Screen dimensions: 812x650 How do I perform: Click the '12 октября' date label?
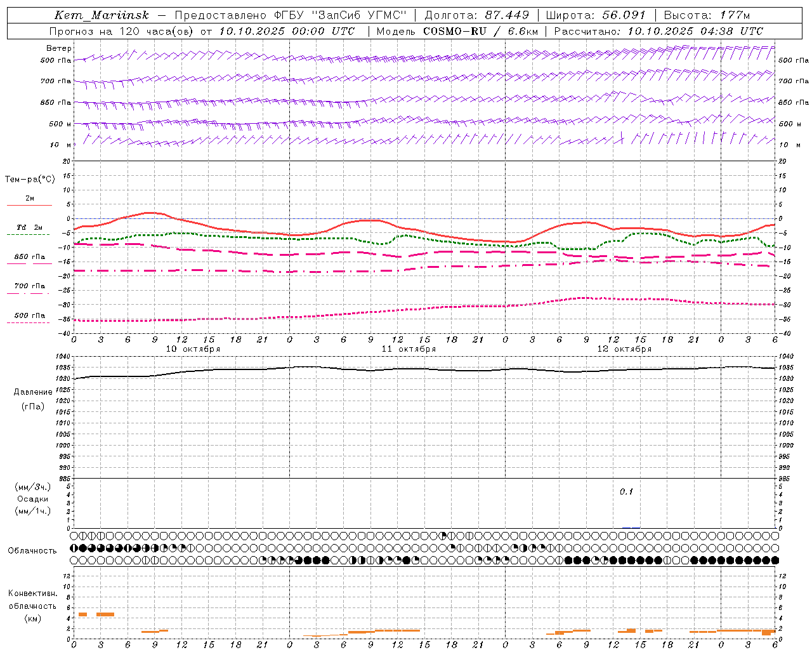(x=625, y=349)
